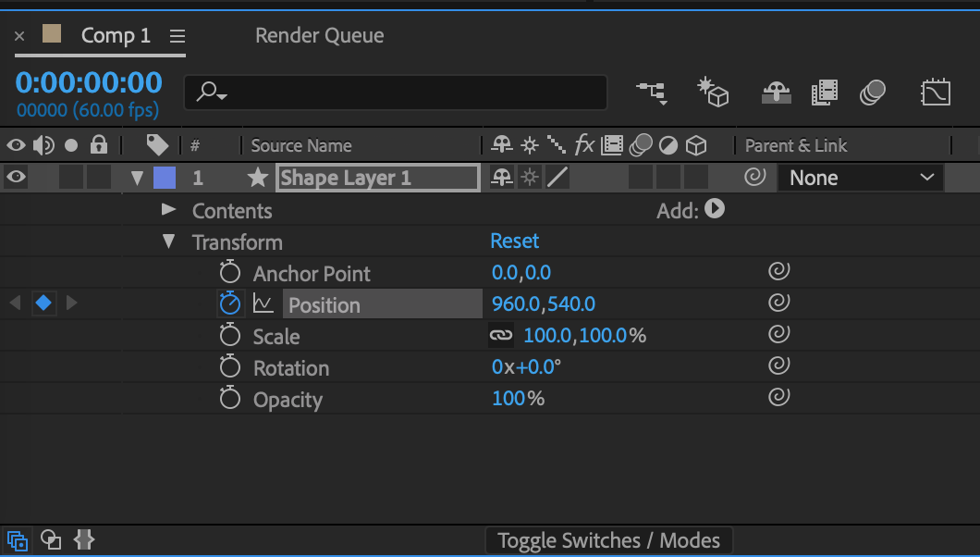
Task: Toggle Quality switch on Shape Layer 1
Action: [x=557, y=178]
